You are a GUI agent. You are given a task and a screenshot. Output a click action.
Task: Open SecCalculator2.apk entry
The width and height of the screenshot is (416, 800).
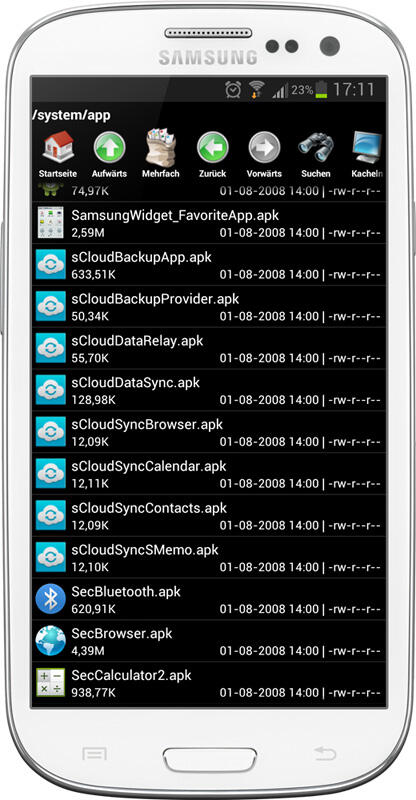coord(209,683)
